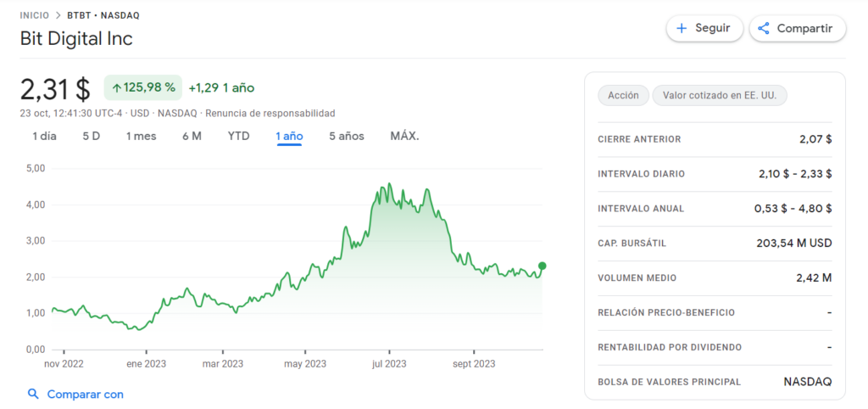The height and width of the screenshot is (409, 868).
Task: Click the plus icon on Seguir button
Action: point(682,28)
